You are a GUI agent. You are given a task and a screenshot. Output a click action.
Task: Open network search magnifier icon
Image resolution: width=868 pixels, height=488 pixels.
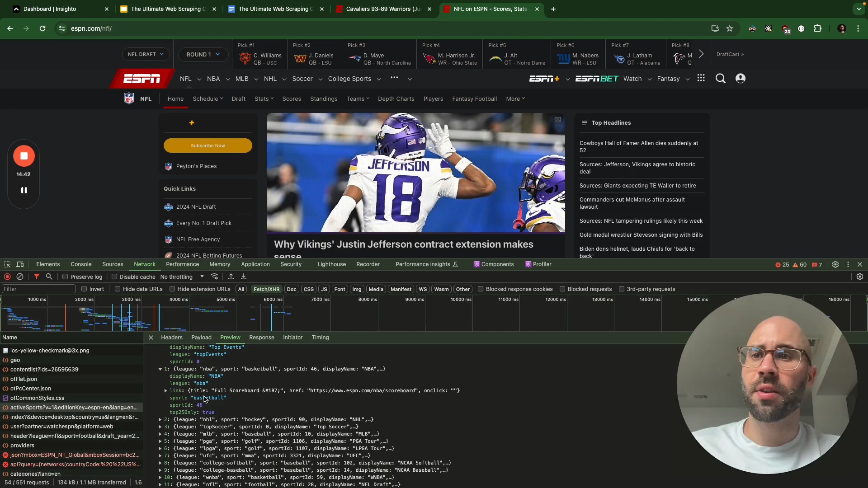[49, 277]
